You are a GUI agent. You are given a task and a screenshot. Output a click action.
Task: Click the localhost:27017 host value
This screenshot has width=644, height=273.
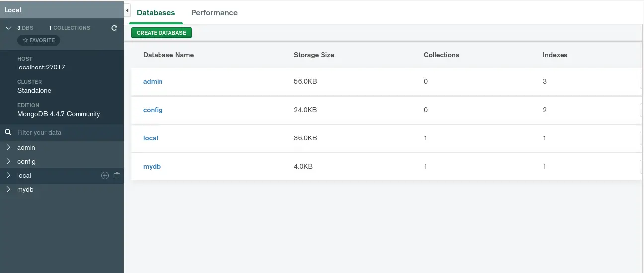coord(41,67)
